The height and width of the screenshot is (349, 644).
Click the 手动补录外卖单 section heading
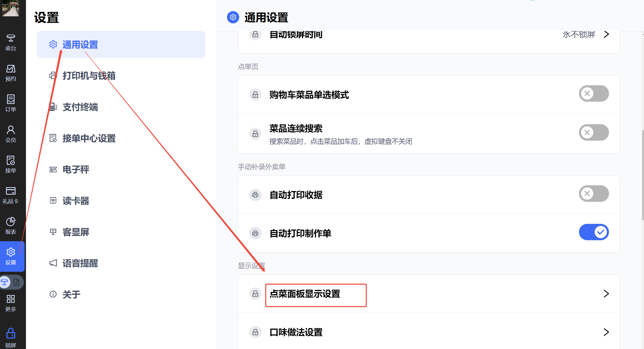point(262,167)
